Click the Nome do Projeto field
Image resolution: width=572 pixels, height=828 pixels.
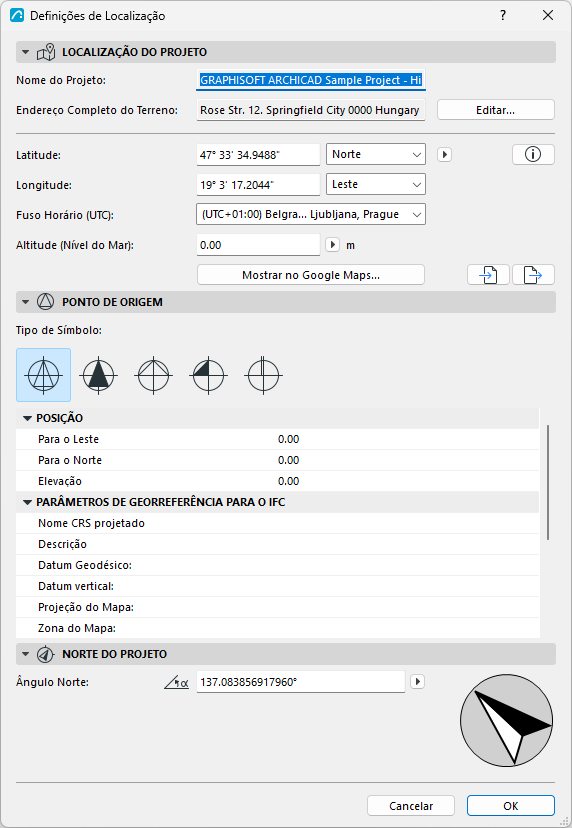311,80
